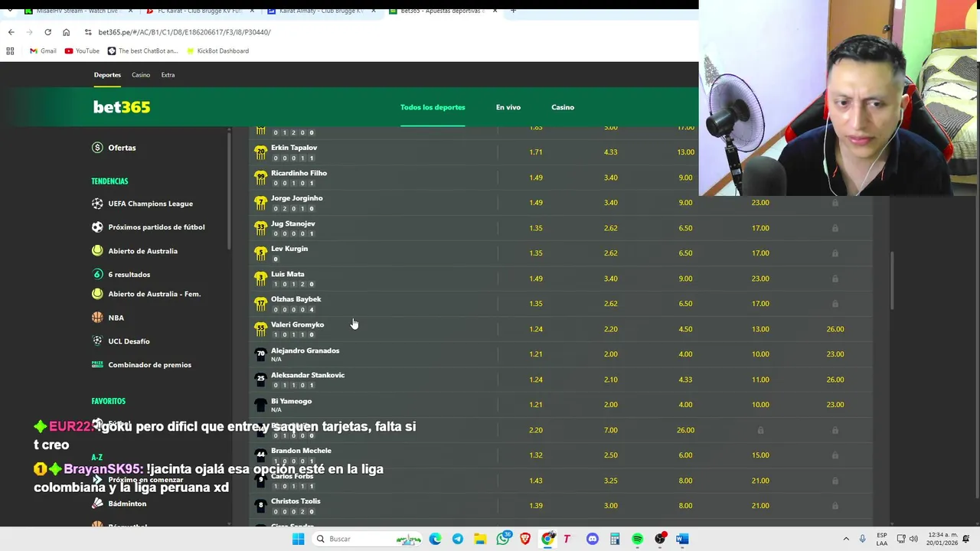Click Erkin Tapalov's yellow shirt icon
The width and height of the screenshot is (980, 551).
[x=260, y=152]
